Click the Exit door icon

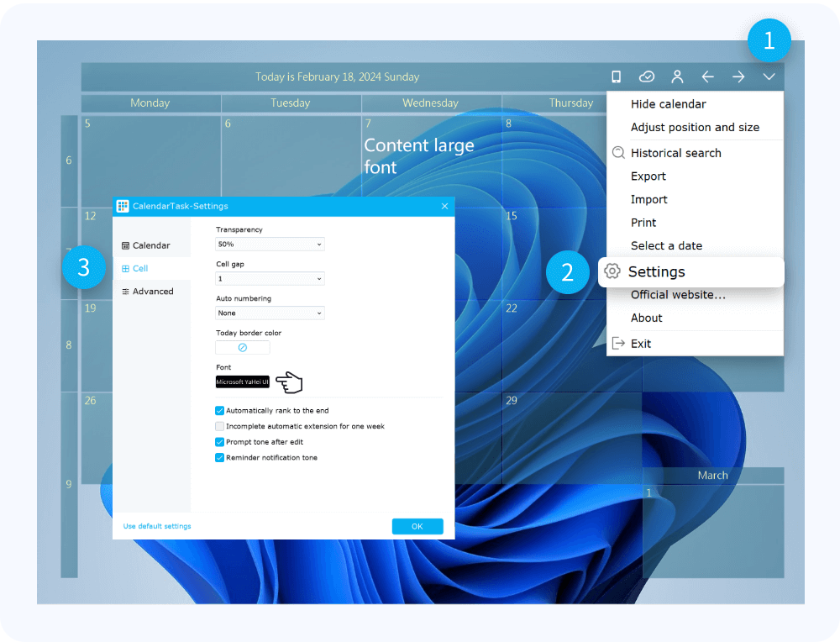coord(618,343)
